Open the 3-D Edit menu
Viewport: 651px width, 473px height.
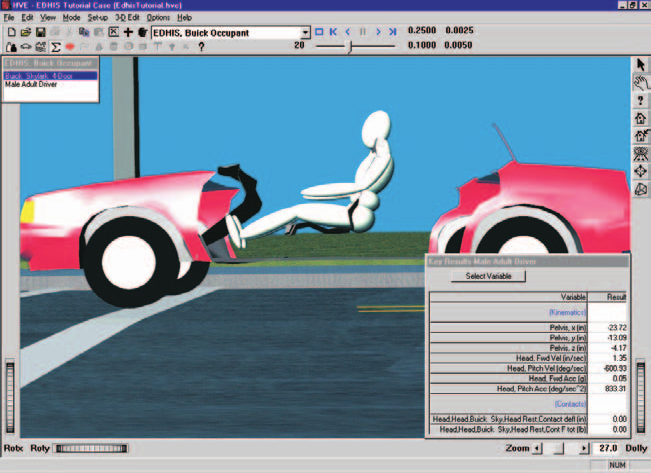click(x=127, y=17)
